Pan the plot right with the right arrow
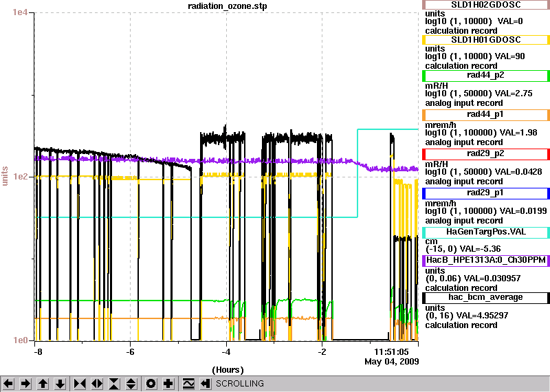Screen dimensions: 550x392 (25, 384)
